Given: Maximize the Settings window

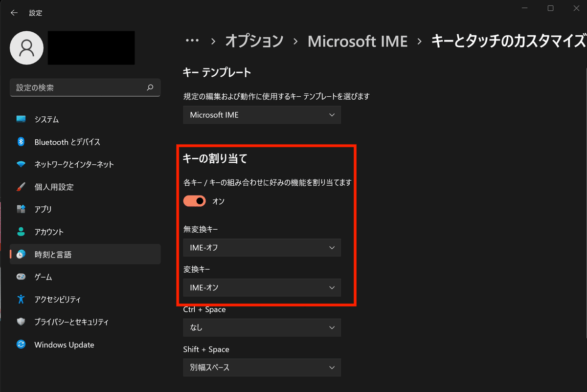Looking at the screenshot, I should point(550,8).
